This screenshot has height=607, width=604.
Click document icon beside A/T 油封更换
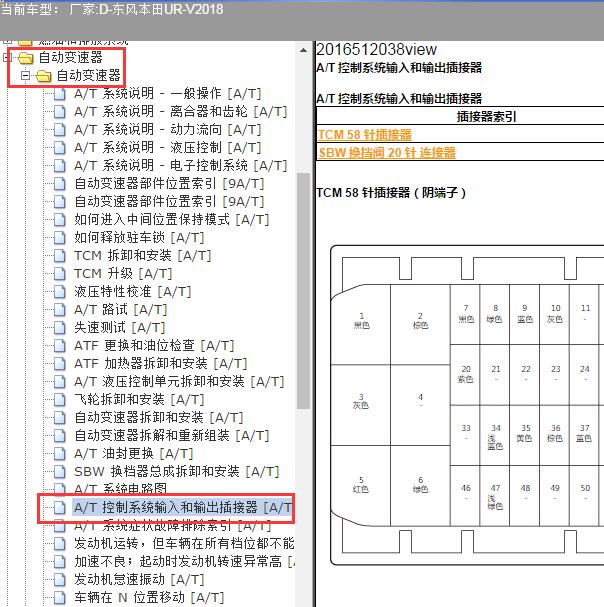59,454
